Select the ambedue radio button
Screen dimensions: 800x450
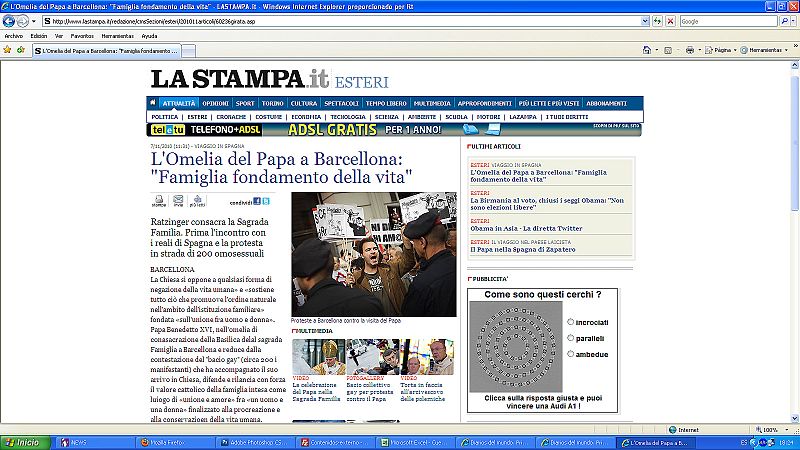(570, 354)
